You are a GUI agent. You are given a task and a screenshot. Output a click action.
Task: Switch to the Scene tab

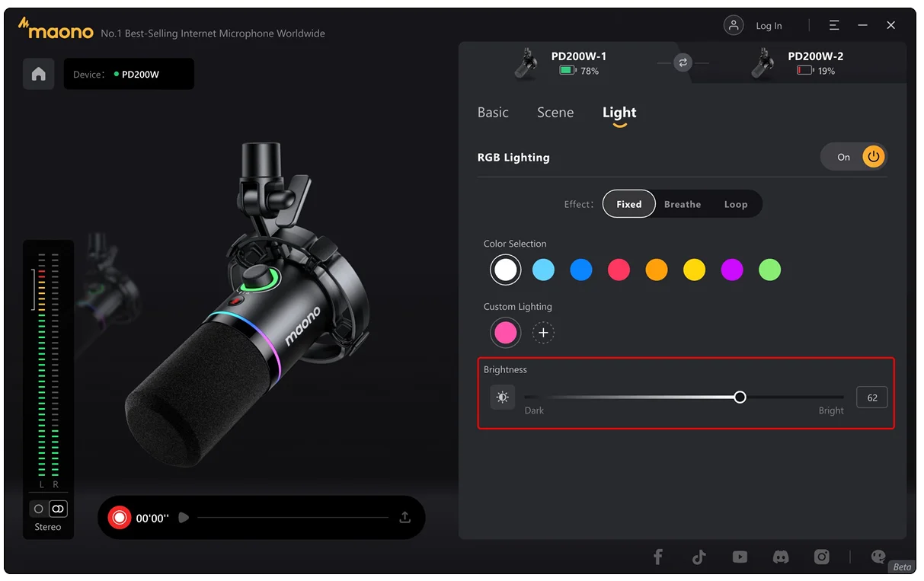(x=555, y=112)
